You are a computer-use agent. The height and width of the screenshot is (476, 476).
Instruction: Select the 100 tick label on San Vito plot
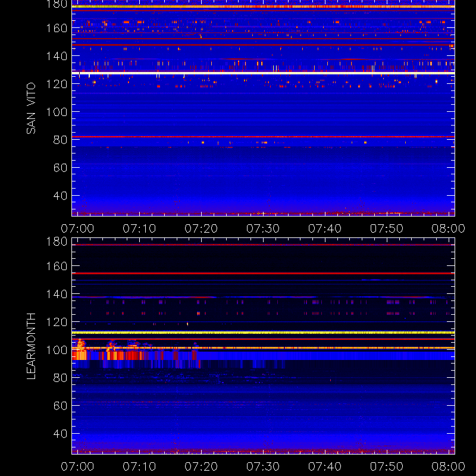click(57, 112)
